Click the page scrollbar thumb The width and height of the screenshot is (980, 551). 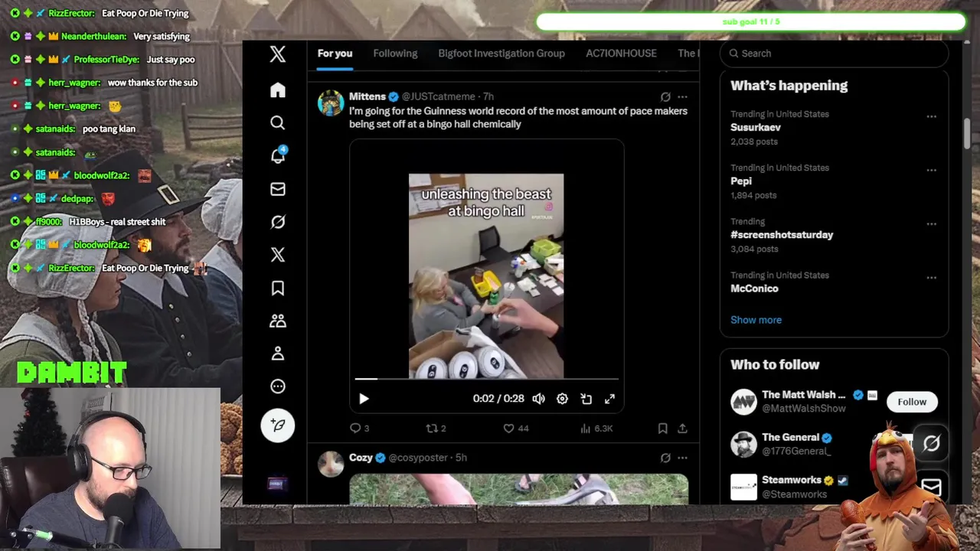[968, 134]
